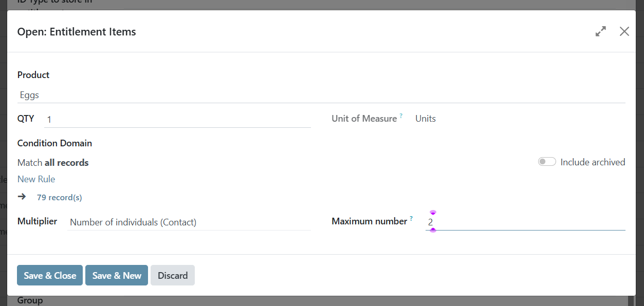Image resolution: width=644 pixels, height=306 pixels.
Task: Change the Units unit of measure
Action: point(425,118)
